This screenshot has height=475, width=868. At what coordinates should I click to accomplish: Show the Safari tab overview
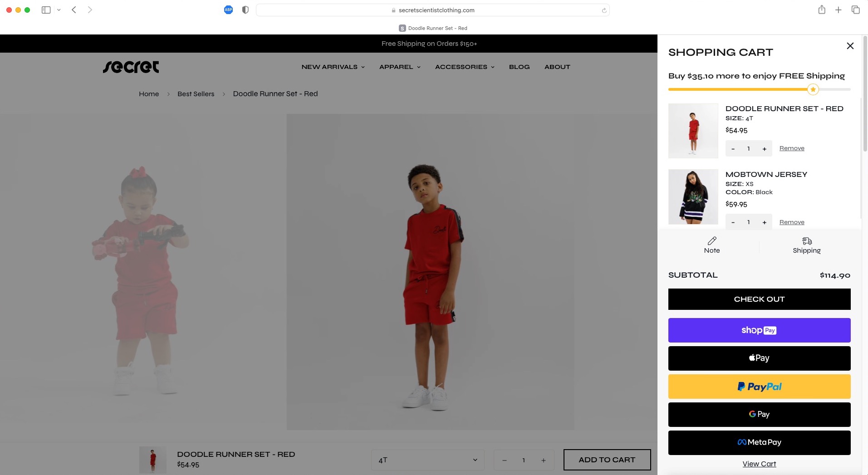[x=855, y=10]
